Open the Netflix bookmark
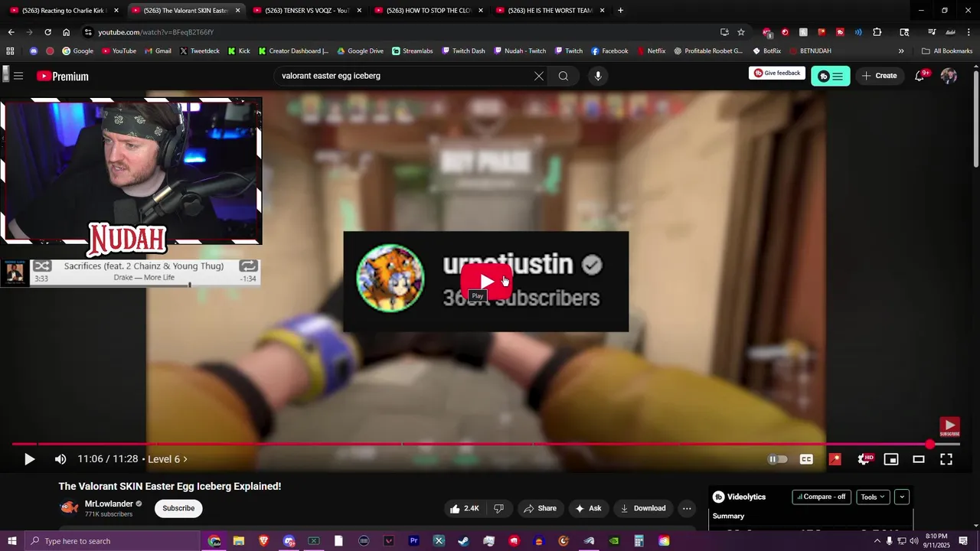 [651, 51]
